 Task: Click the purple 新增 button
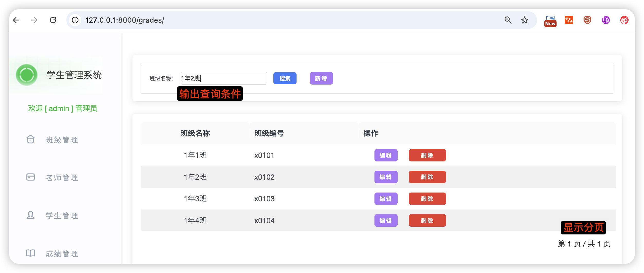coord(321,78)
